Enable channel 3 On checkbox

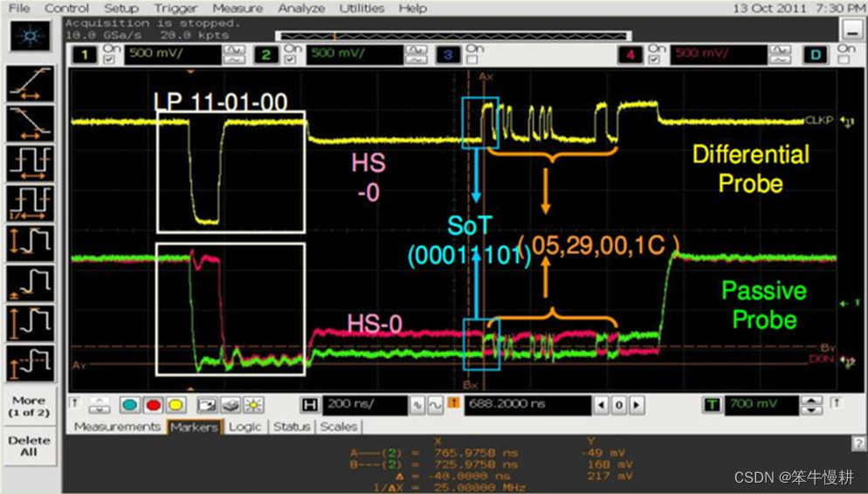point(472,59)
